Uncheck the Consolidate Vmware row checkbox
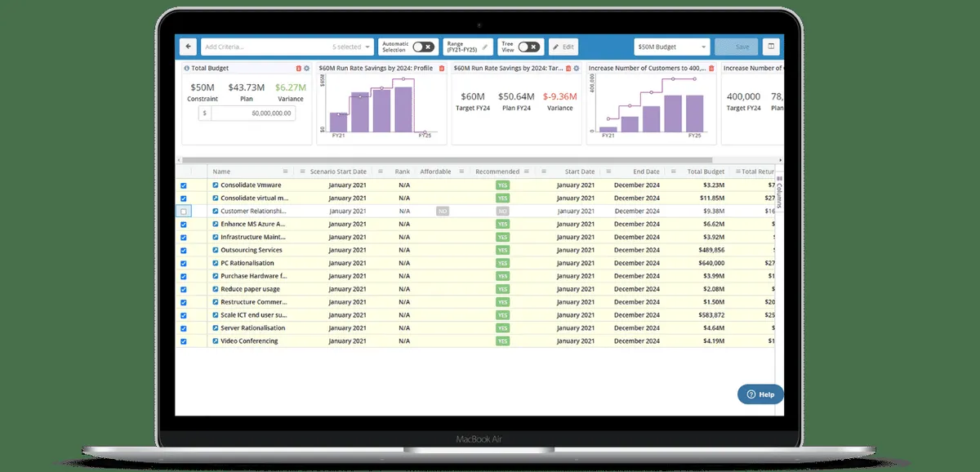 183,185
